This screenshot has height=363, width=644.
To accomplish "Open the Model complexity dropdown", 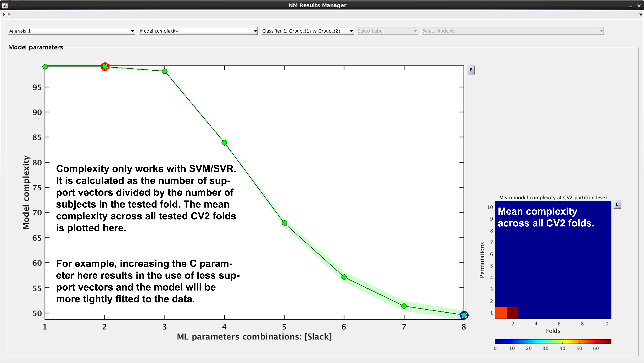I will [198, 31].
